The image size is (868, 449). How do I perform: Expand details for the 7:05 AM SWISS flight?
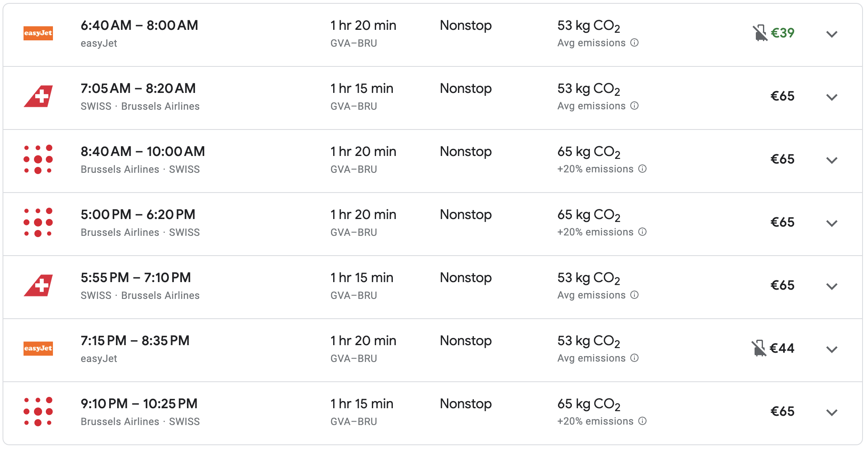click(x=832, y=97)
